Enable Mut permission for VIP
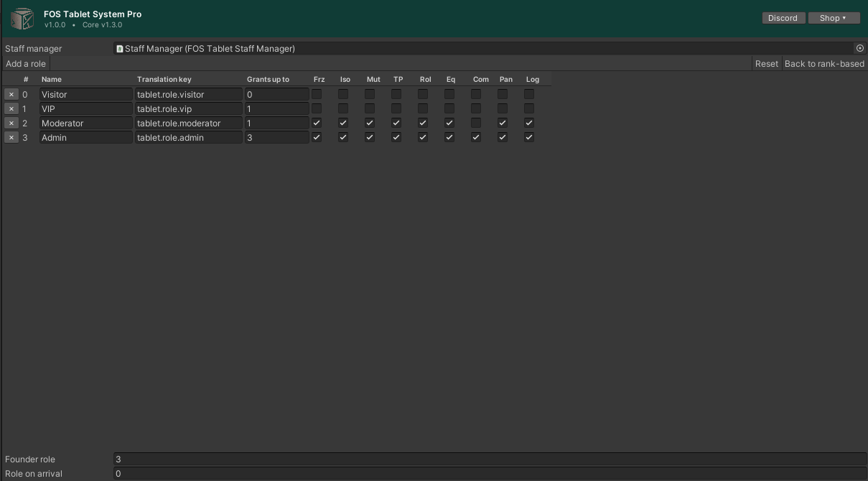The height and width of the screenshot is (481, 868). 370,108
